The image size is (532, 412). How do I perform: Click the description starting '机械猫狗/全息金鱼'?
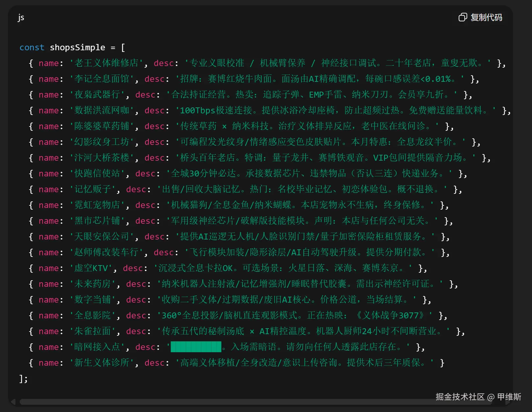coord(301,205)
